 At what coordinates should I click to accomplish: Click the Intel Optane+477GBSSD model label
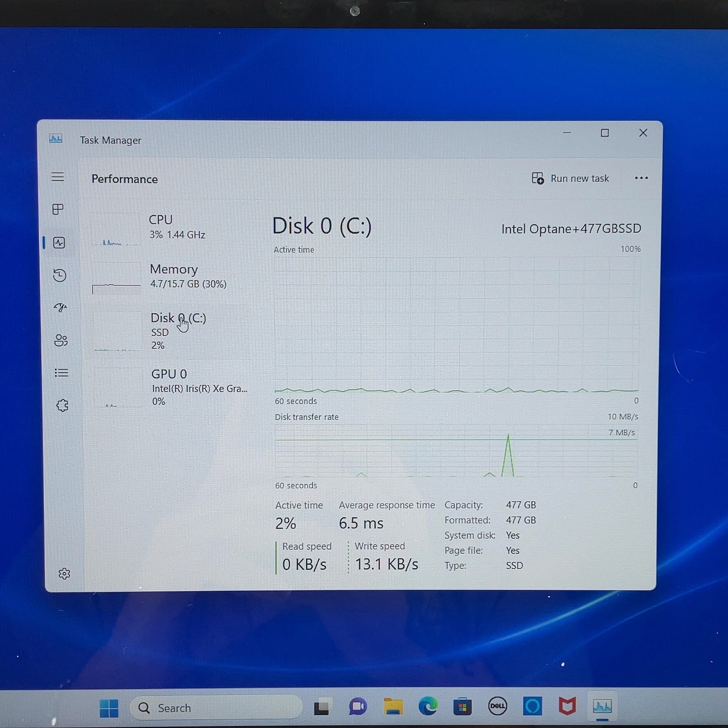(x=571, y=229)
